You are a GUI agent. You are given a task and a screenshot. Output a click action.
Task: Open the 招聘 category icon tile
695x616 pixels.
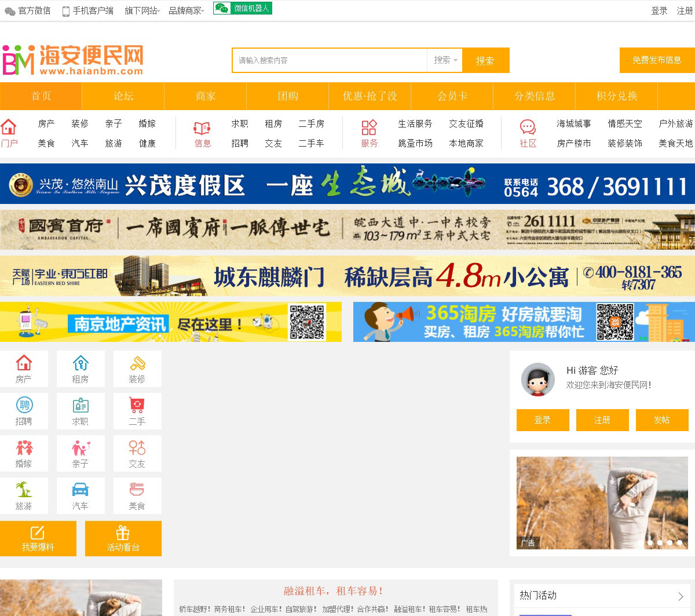24,411
